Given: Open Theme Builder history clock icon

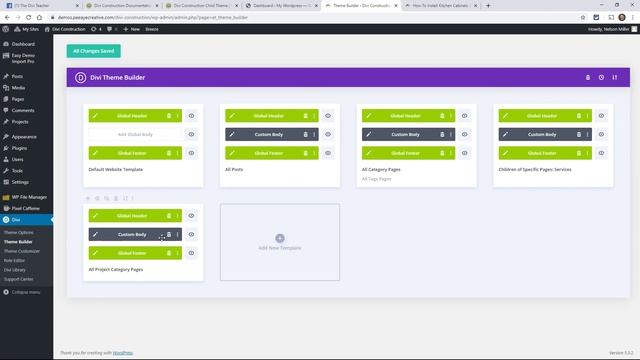Looking at the screenshot, I should tap(601, 78).
